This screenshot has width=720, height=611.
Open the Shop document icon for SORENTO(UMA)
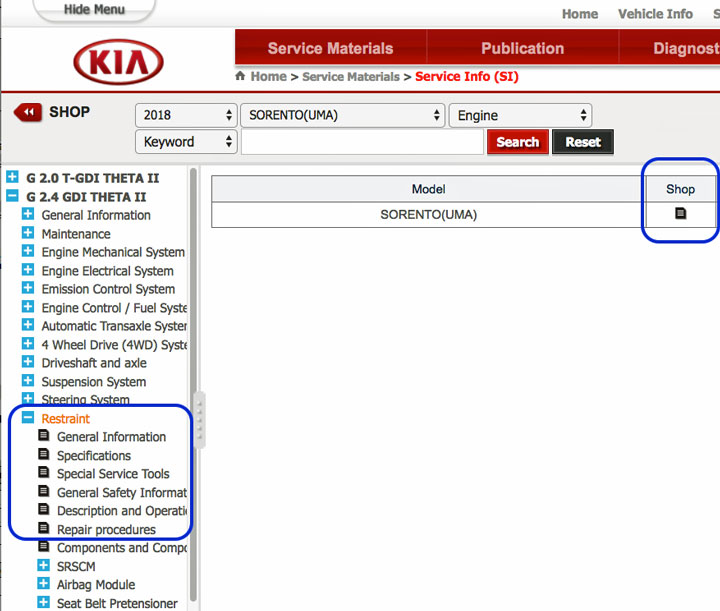680,213
